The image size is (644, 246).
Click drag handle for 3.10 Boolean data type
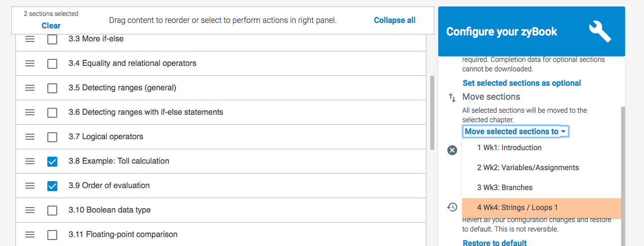(30, 210)
